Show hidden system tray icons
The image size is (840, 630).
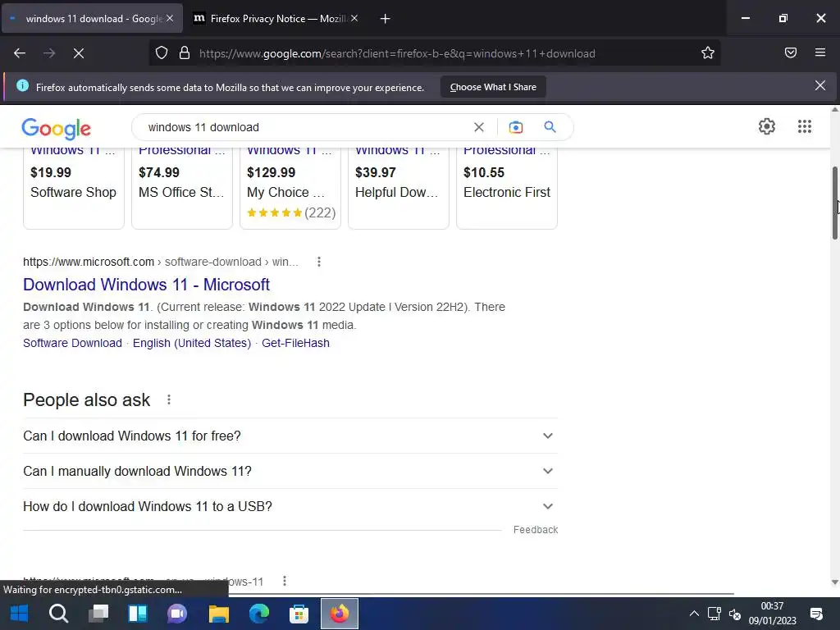click(694, 614)
